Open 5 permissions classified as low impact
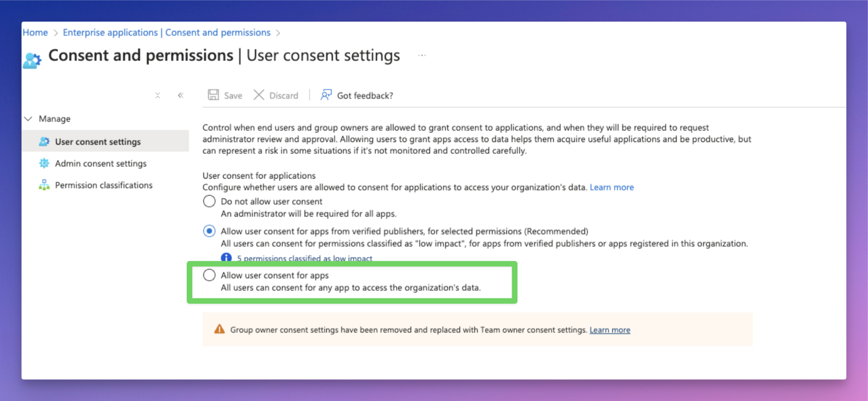 [305, 258]
